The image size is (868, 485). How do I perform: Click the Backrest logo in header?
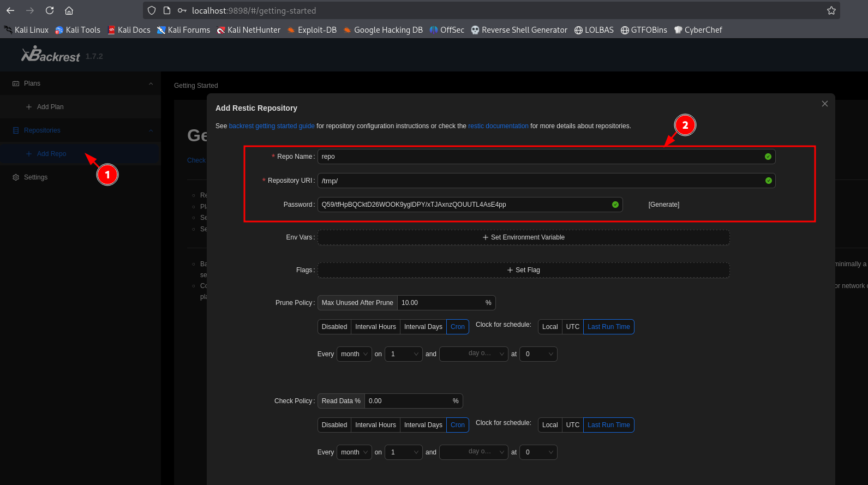(51, 55)
